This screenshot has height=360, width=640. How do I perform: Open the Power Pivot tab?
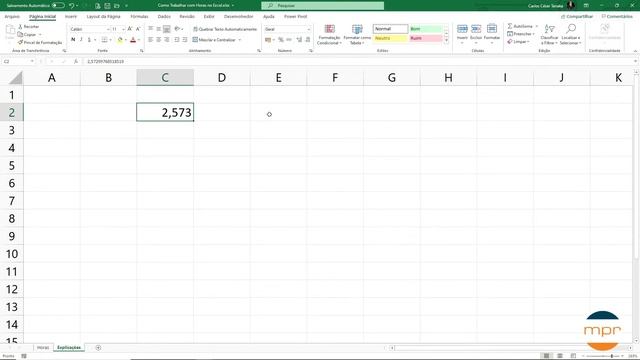click(296, 16)
